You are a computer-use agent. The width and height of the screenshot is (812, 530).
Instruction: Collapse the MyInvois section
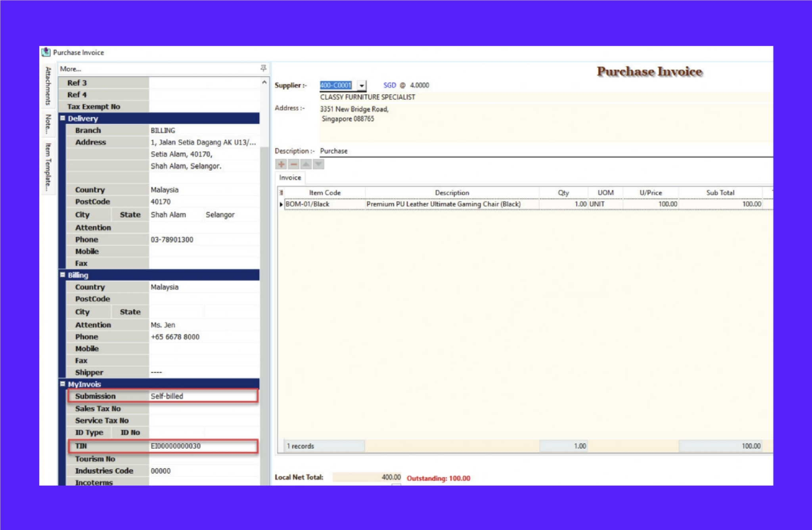point(62,384)
